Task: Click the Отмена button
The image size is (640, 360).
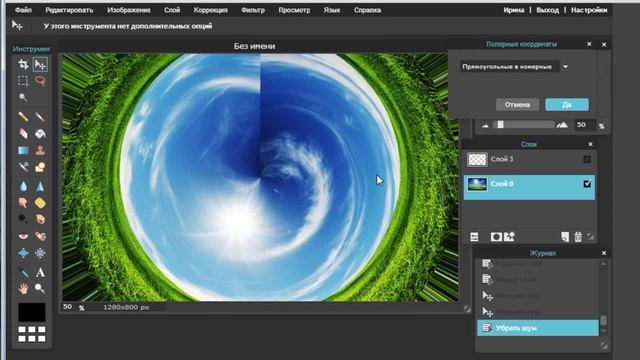Action: click(x=517, y=104)
